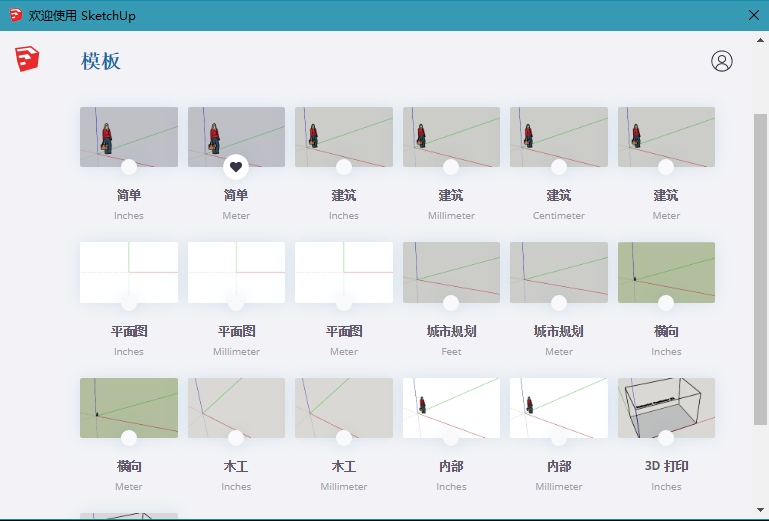Select the 内部 Inches template
Image resolution: width=769 pixels, height=521 pixels.
pos(451,405)
